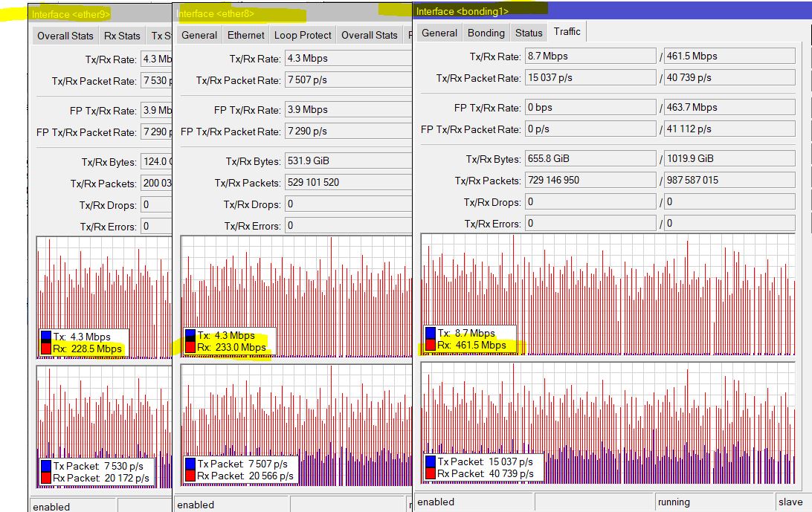Screen dimensions: 812x512
Task: Open the Loop Protect tab
Action: pos(303,35)
